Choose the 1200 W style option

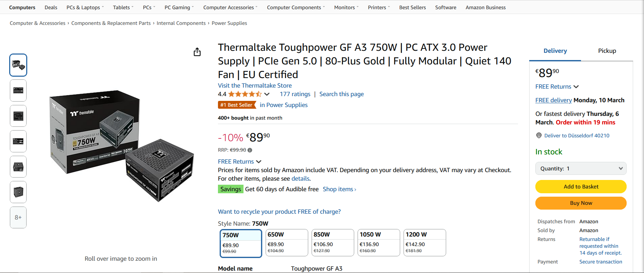[x=425, y=243]
